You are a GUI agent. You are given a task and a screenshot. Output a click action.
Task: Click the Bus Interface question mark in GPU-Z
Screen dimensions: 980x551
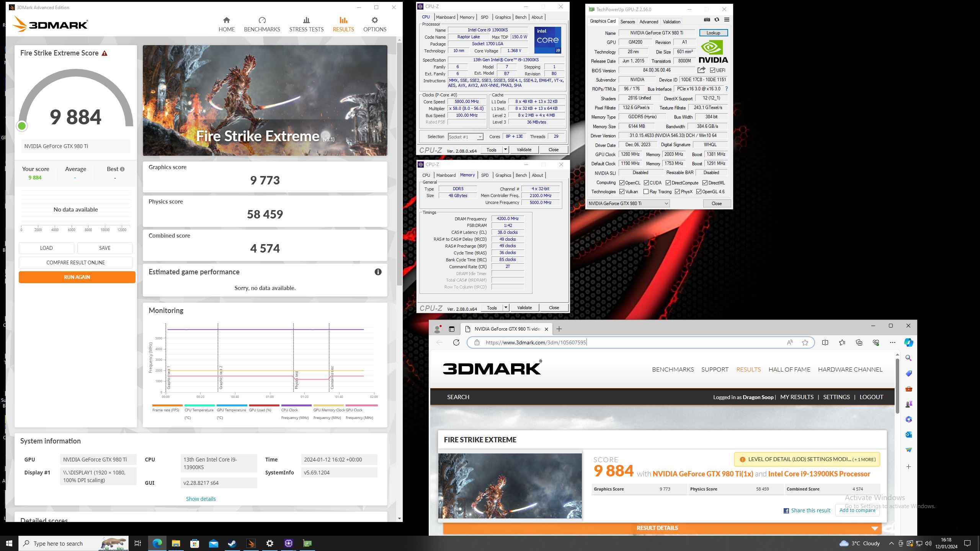click(x=726, y=89)
